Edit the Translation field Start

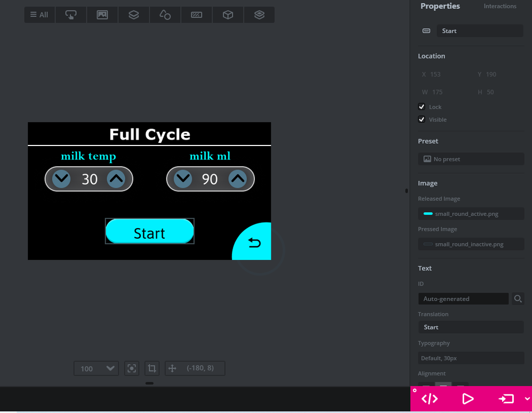[471, 327]
